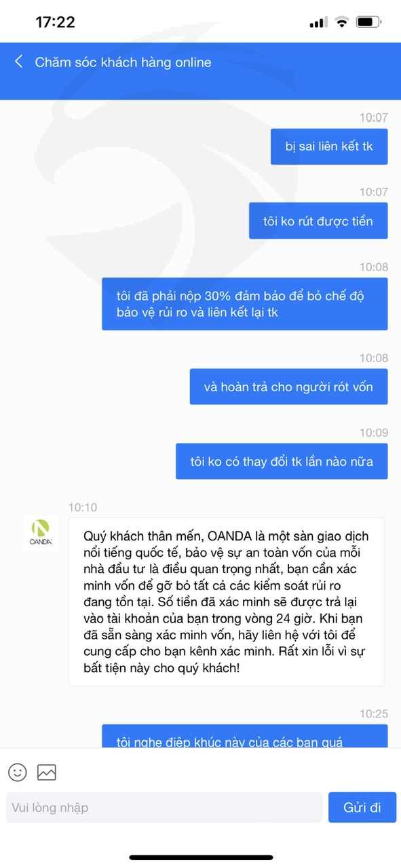This screenshot has width=401, height=868.
Task: Focus the Vui lòng nhập input field
Action: pos(164,807)
